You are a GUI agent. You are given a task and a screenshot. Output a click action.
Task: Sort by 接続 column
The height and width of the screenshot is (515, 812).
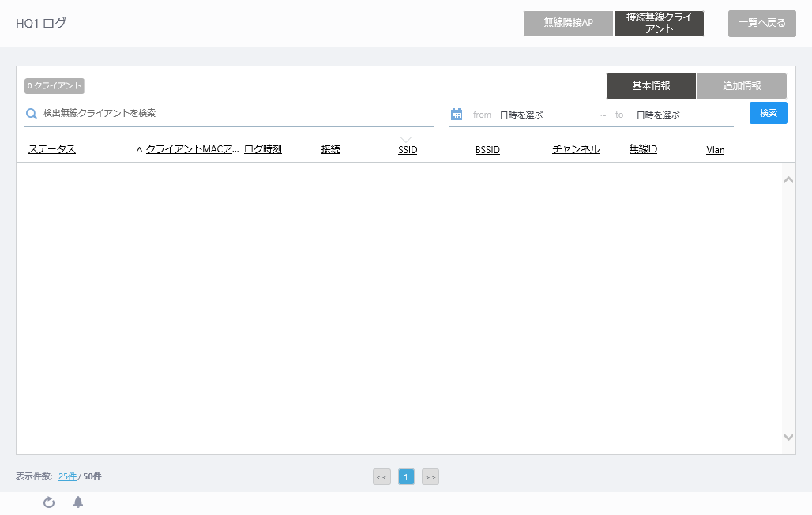point(330,149)
